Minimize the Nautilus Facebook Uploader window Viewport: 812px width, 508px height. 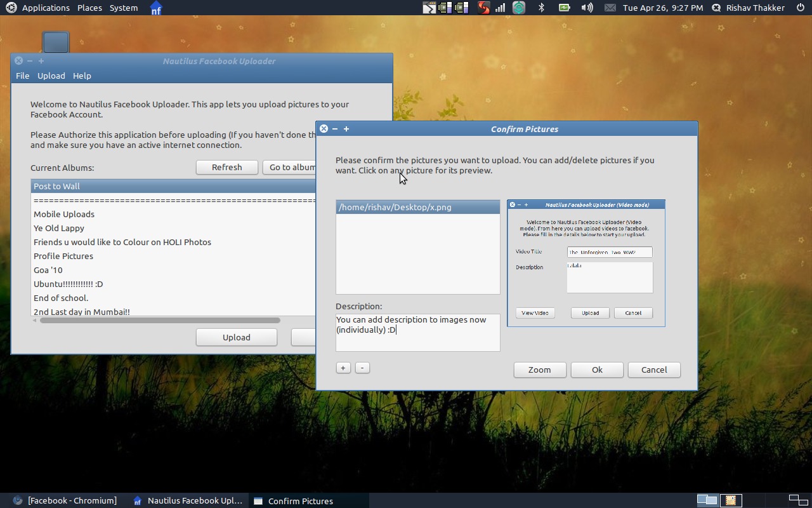[30, 61]
